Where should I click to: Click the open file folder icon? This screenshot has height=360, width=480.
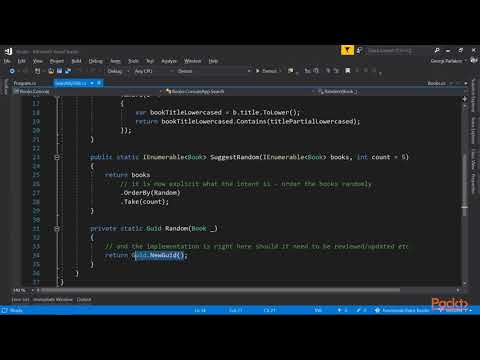51,71
